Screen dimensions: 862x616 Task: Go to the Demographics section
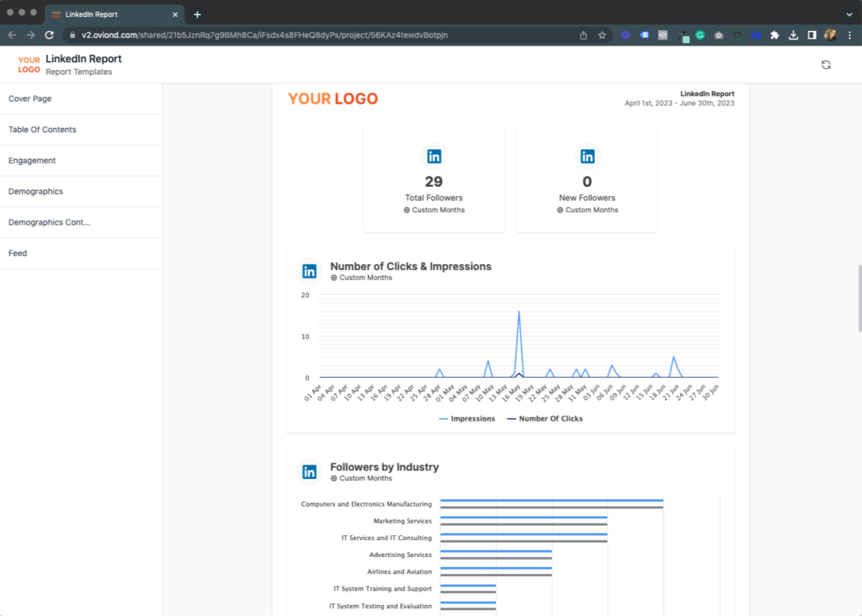click(81, 191)
